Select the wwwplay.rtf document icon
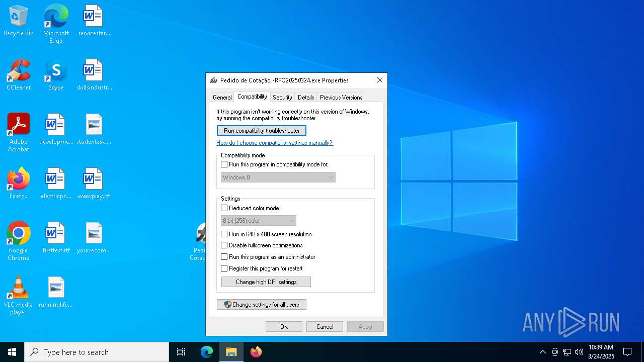This screenshot has height=362, width=644. (94, 184)
